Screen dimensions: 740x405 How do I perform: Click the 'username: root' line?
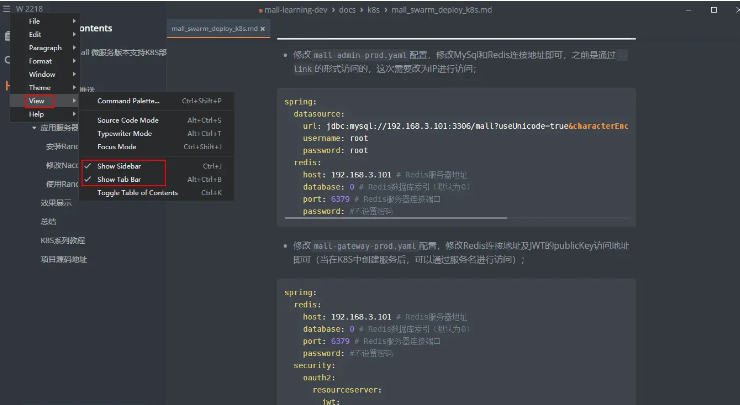click(x=335, y=138)
